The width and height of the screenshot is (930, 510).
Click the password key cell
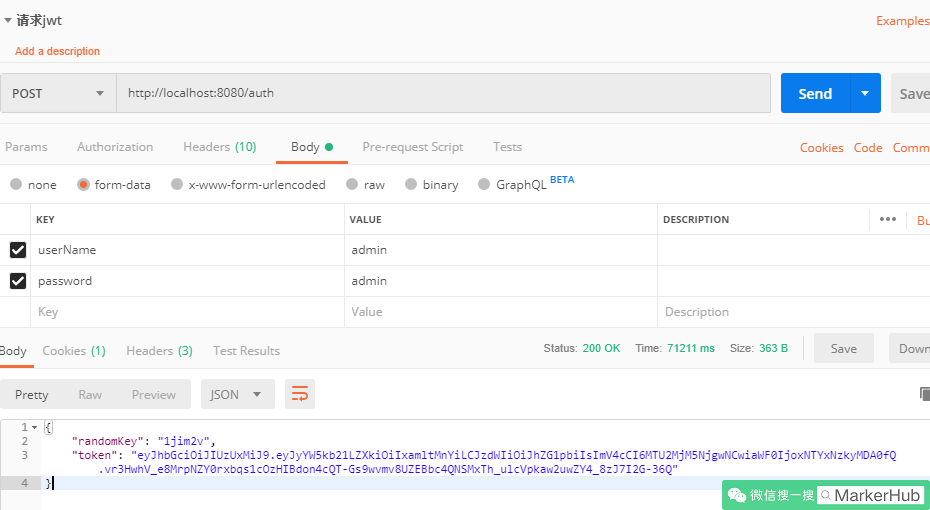coord(187,280)
